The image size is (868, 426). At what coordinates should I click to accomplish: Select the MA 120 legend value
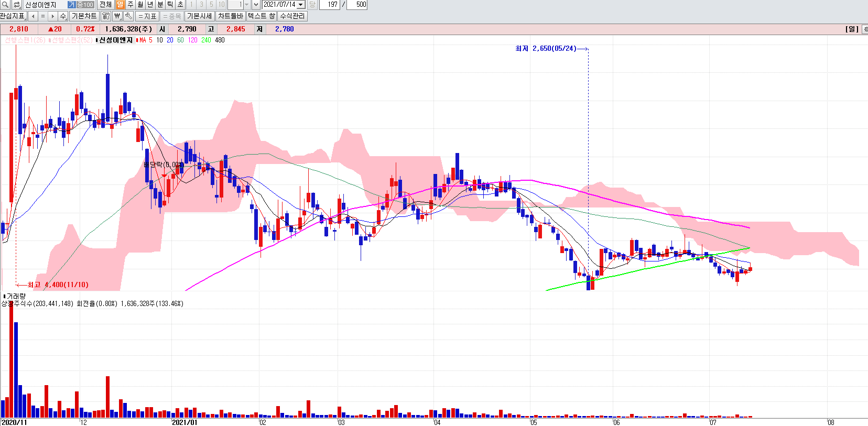pyautogui.click(x=192, y=40)
